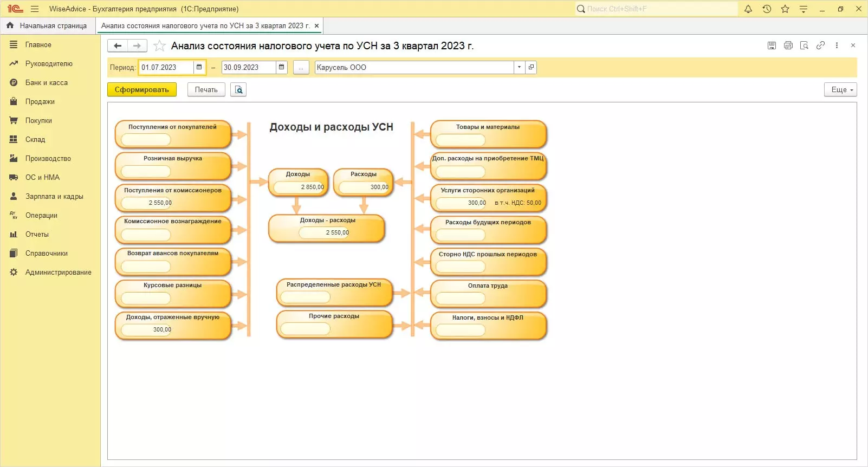Expand organization dropdown list

(x=519, y=67)
